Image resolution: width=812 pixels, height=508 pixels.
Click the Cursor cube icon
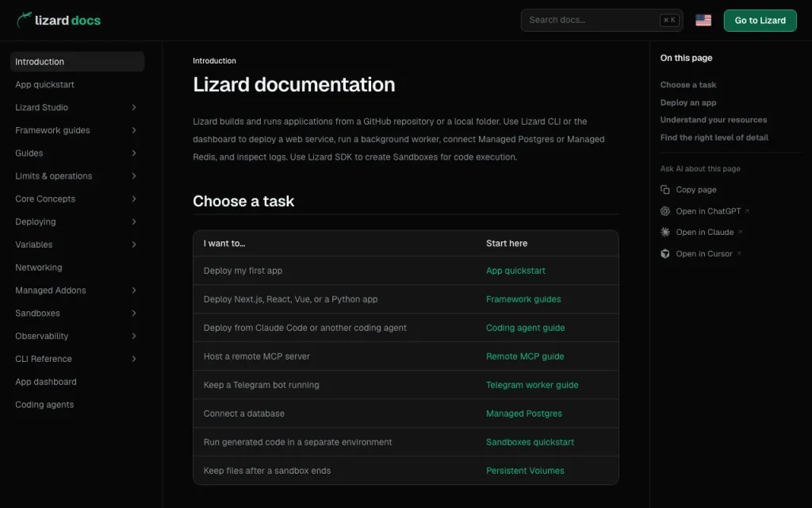(x=665, y=253)
